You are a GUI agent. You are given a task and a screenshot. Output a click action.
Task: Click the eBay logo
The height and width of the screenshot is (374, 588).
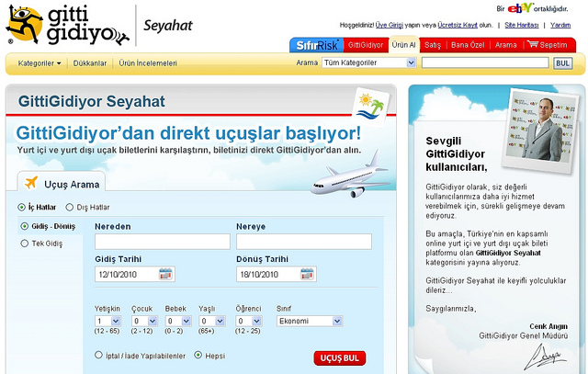[x=521, y=8]
